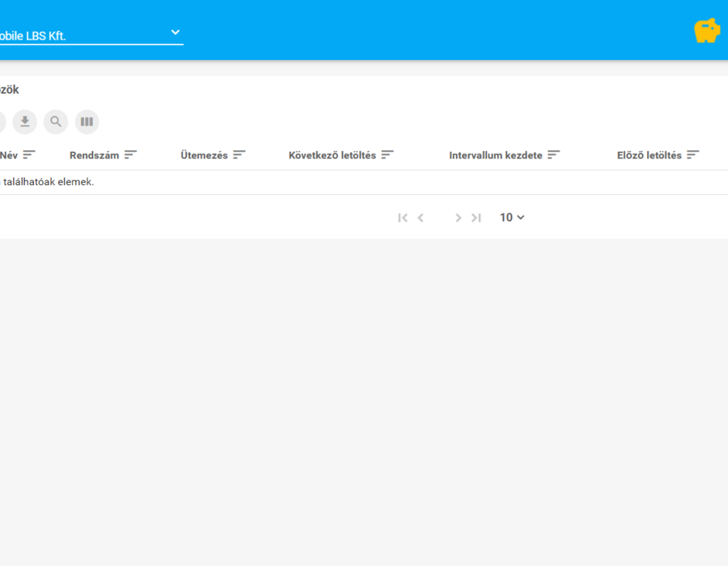Go to the previous page
The image size is (728, 566).
[421, 218]
